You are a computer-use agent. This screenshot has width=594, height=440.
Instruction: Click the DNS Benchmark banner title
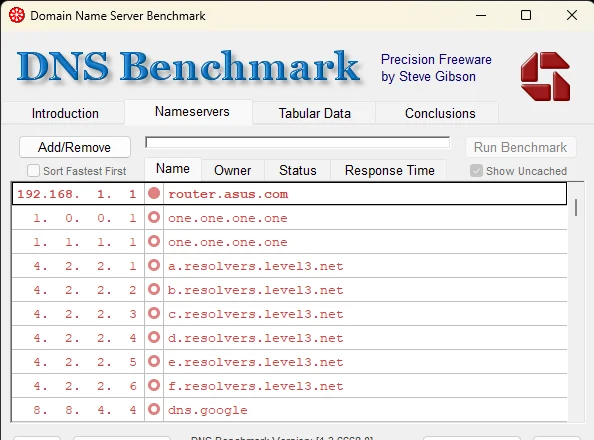coord(188,67)
